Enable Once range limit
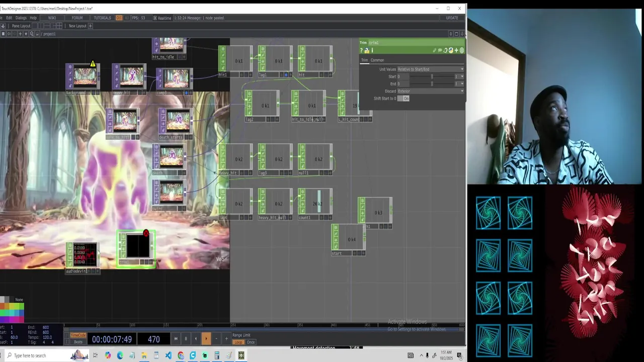This screenshot has width=644, height=362. tap(251, 342)
